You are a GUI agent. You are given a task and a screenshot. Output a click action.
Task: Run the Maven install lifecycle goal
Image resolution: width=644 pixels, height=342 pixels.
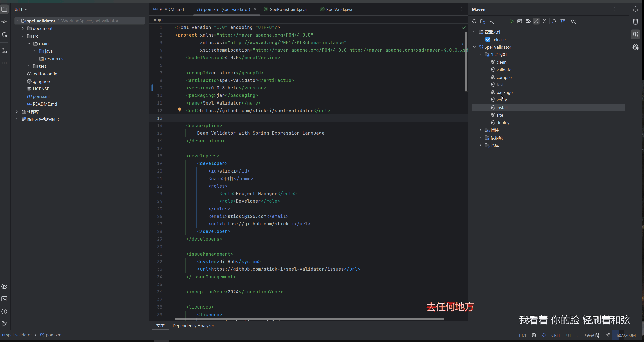(x=502, y=108)
